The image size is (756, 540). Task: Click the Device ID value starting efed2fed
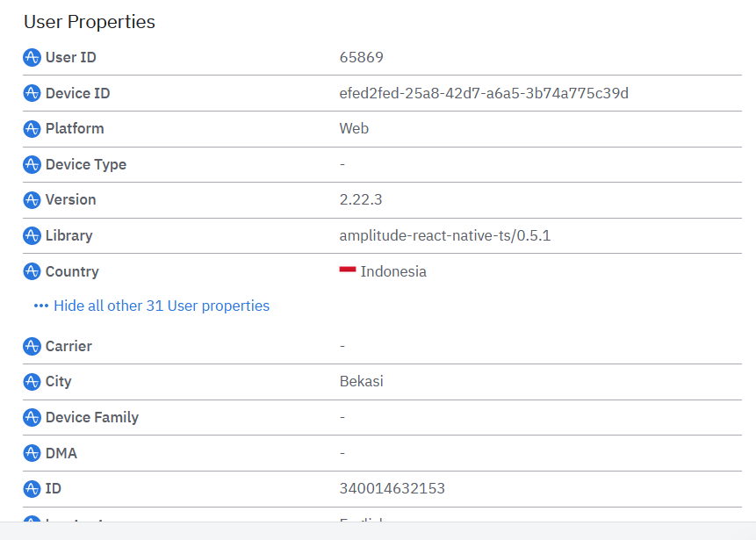(484, 93)
